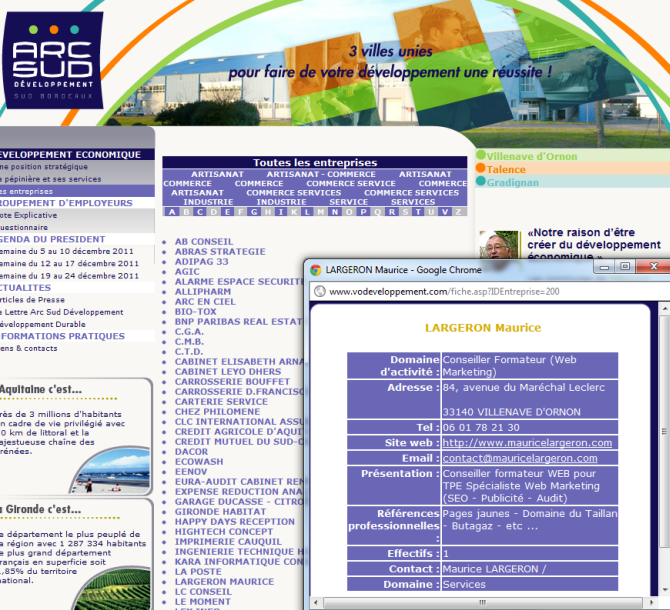Filter companies by letter N

tap(335, 212)
